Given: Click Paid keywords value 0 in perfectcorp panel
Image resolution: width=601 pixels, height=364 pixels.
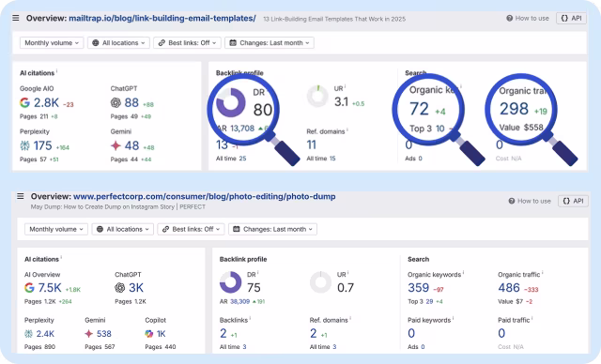Looking at the screenshot, I should pos(411,333).
